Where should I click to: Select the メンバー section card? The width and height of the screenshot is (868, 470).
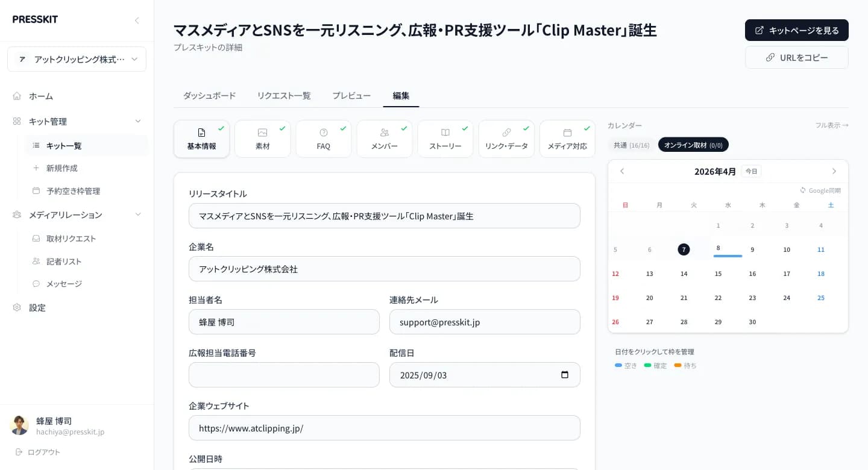(385, 139)
